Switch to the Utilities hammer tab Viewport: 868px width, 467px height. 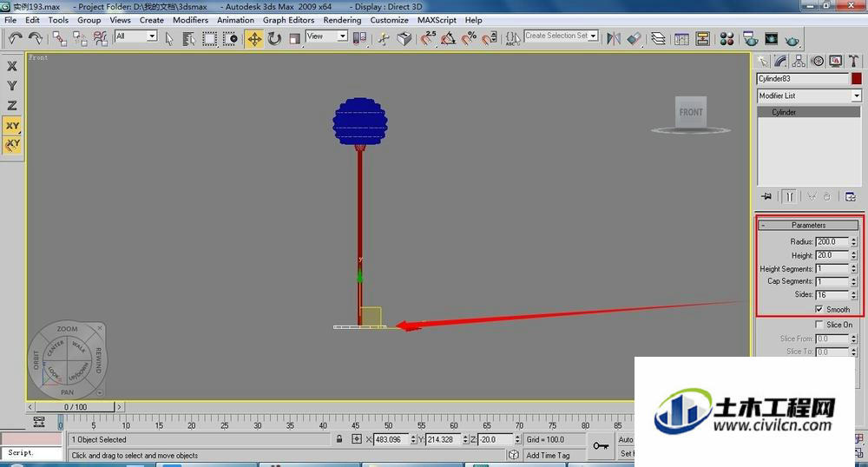click(853, 61)
